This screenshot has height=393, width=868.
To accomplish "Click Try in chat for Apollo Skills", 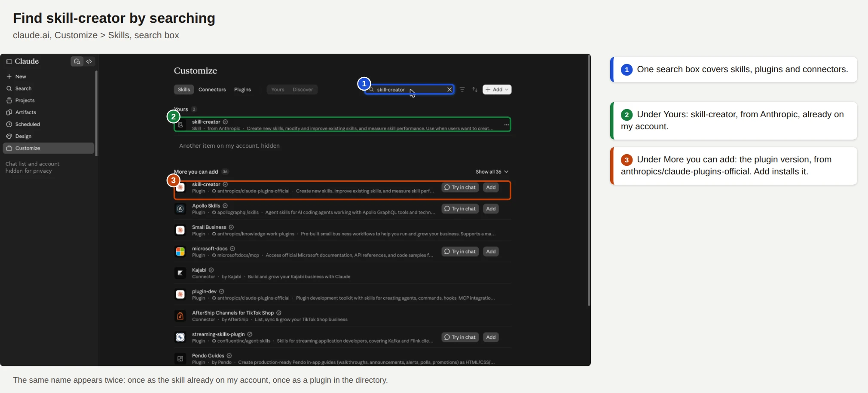I will click(460, 209).
